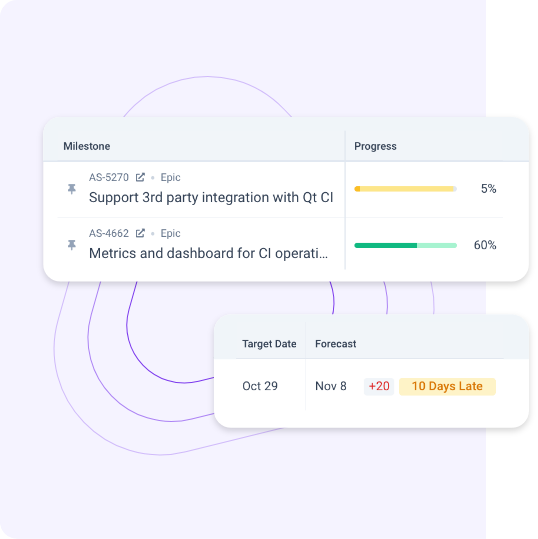Image resolution: width=538 pixels, height=539 pixels.
Task: Select the Oct 29 target date
Action: 260,386
